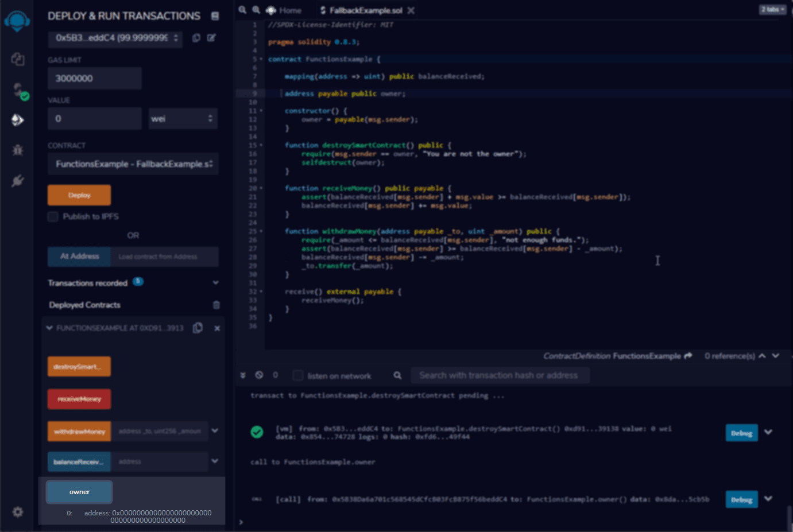Toggle Publish to IPFS checkbox
The image size is (793, 532).
coord(53,216)
